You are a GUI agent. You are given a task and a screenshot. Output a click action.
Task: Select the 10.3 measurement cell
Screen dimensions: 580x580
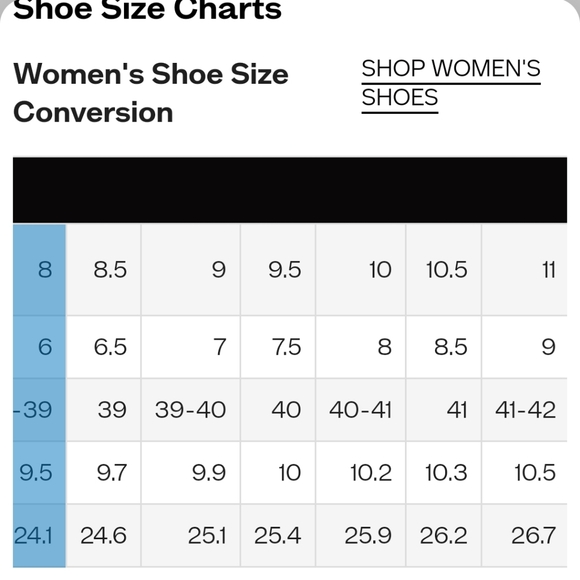444,473
